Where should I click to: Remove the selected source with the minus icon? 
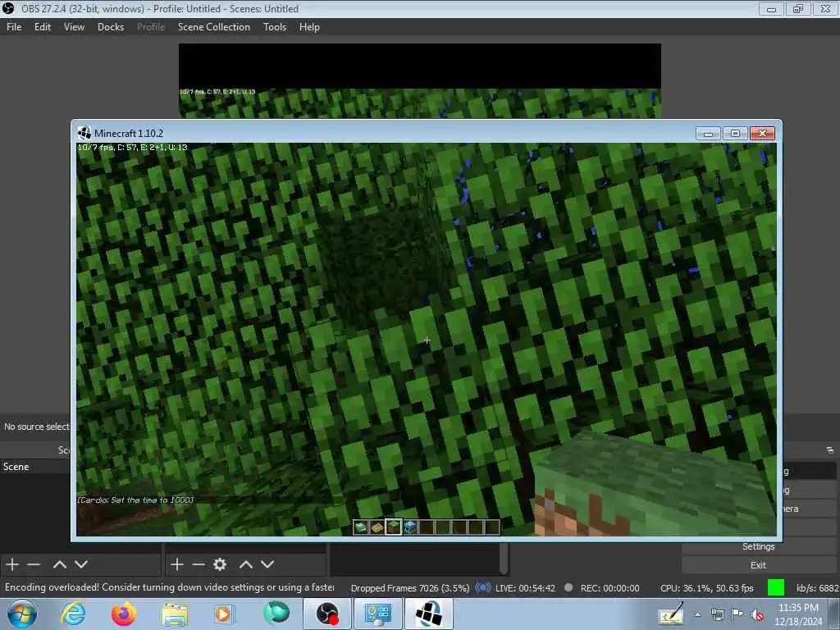(199, 564)
